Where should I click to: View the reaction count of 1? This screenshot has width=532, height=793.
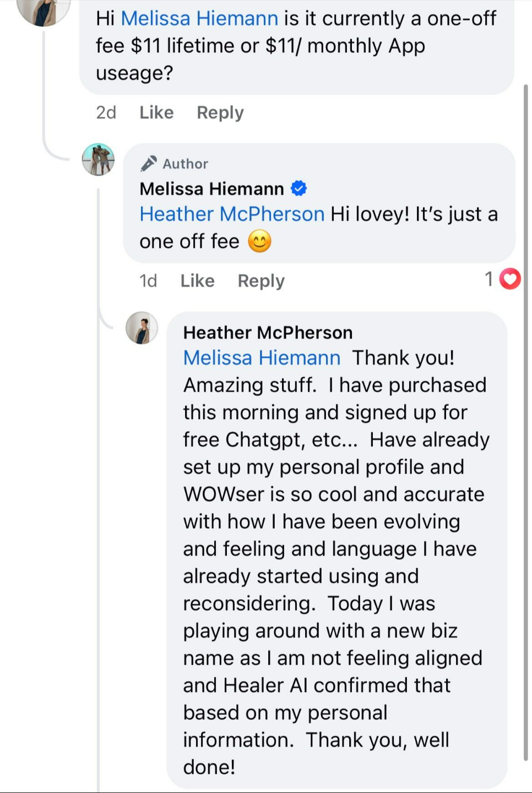click(488, 279)
